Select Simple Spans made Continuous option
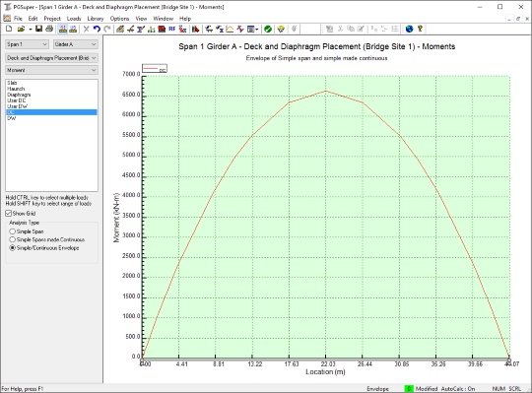 [x=47, y=239]
